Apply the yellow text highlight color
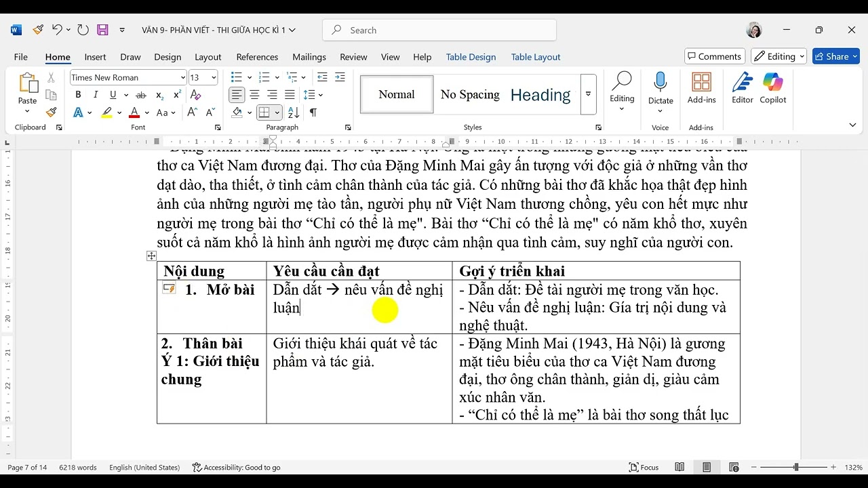Viewport: 868px width, 488px height. point(106,113)
